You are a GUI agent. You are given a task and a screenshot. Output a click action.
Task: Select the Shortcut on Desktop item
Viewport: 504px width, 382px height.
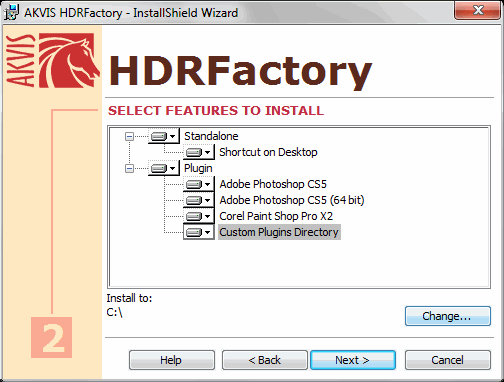click(268, 152)
